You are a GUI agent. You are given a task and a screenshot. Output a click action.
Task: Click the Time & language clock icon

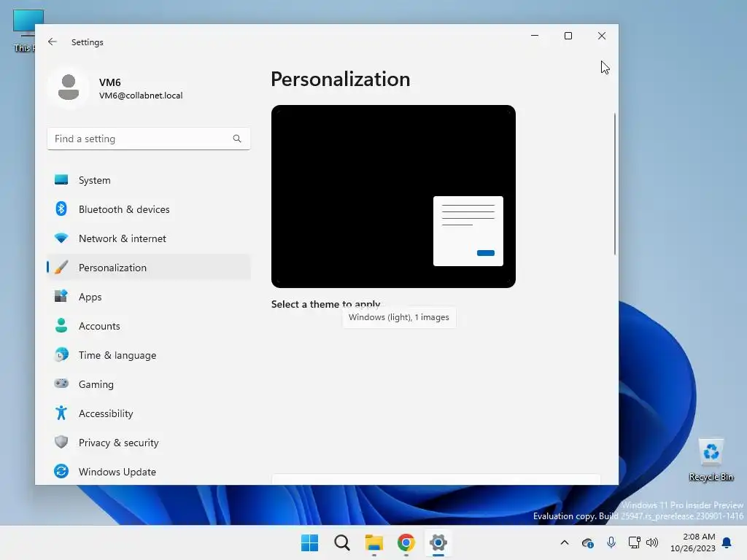point(61,354)
